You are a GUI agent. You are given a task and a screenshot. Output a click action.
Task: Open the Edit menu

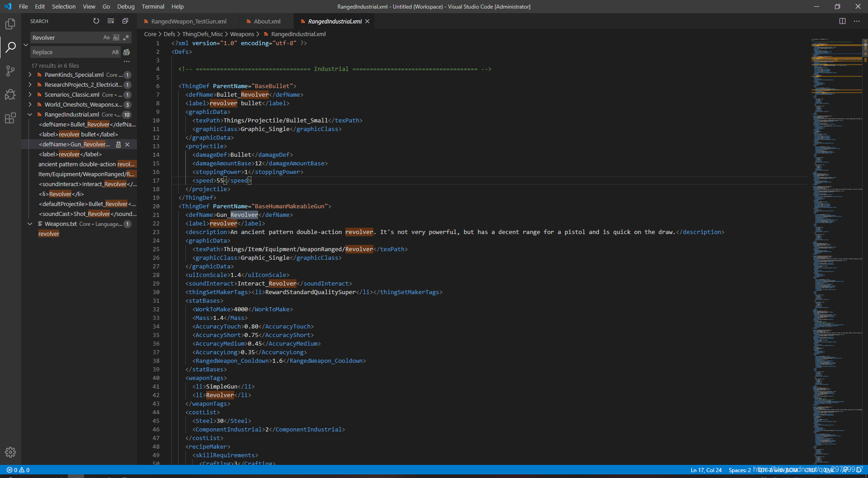pyautogui.click(x=40, y=6)
